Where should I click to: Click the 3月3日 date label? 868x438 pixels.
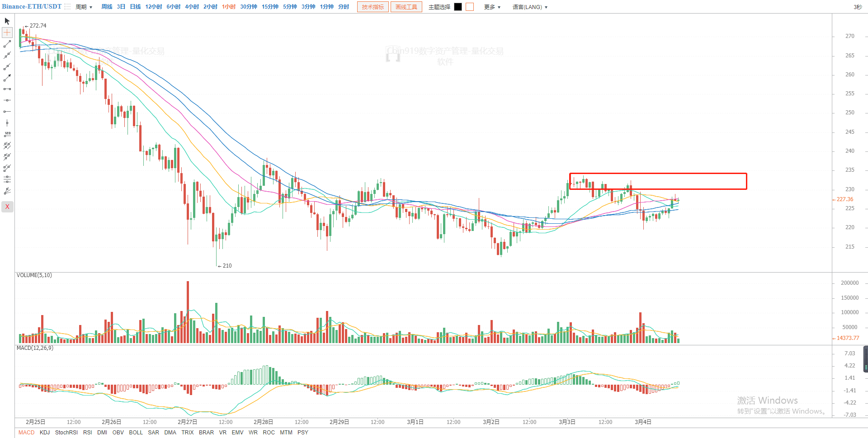coord(567,422)
